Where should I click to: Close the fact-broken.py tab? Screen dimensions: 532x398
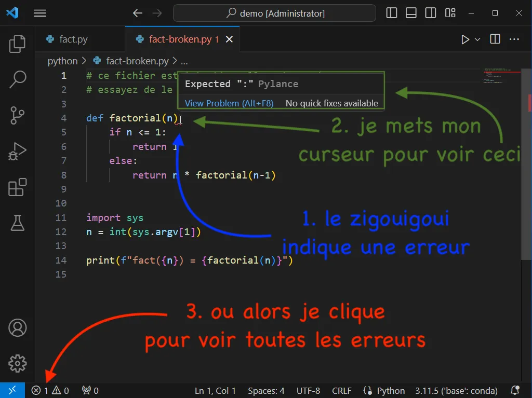coord(229,39)
